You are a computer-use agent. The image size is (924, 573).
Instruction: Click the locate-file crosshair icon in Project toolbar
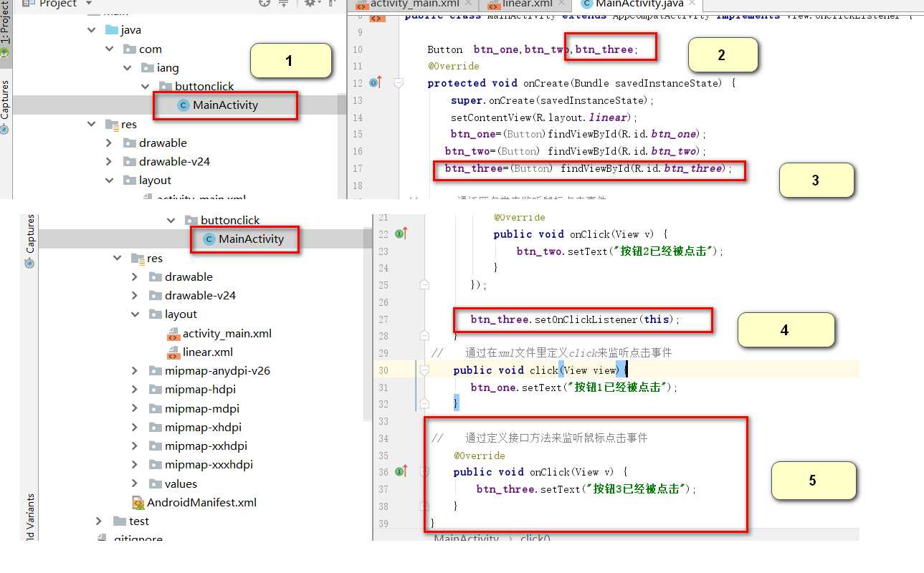(x=265, y=3)
